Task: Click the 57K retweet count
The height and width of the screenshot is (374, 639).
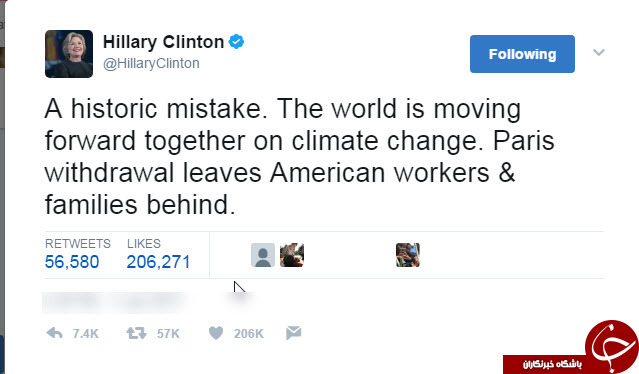Action: 168,334
